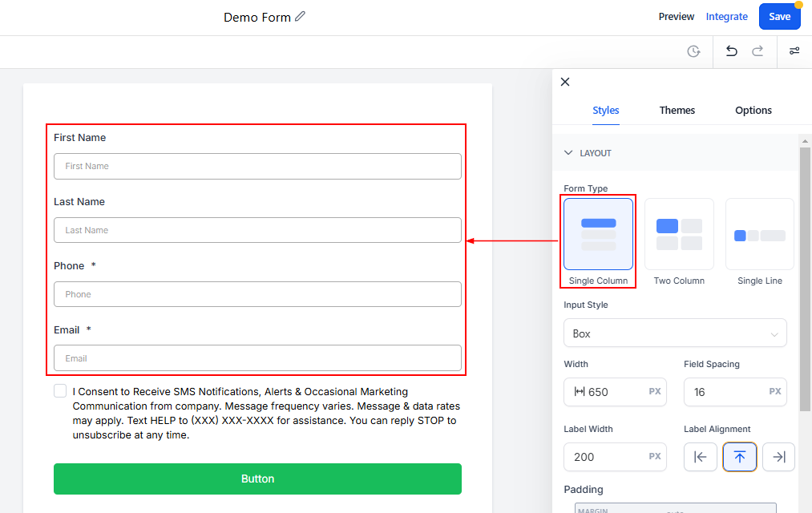Open the Input Style Box dropdown

point(675,333)
